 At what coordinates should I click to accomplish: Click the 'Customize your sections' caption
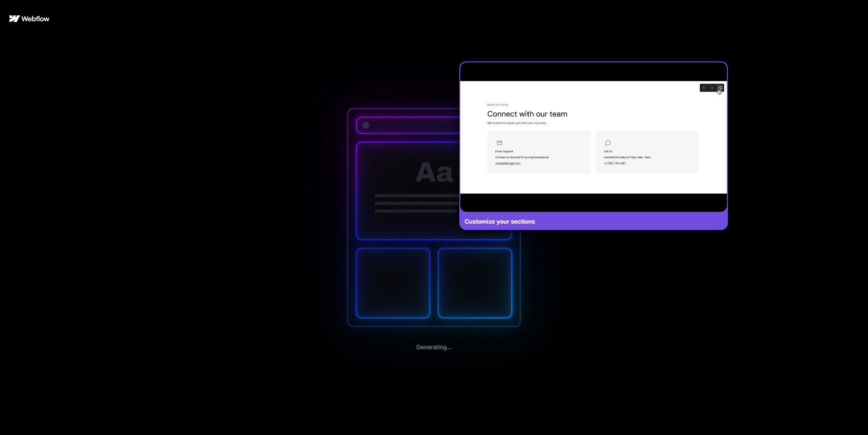click(x=500, y=221)
